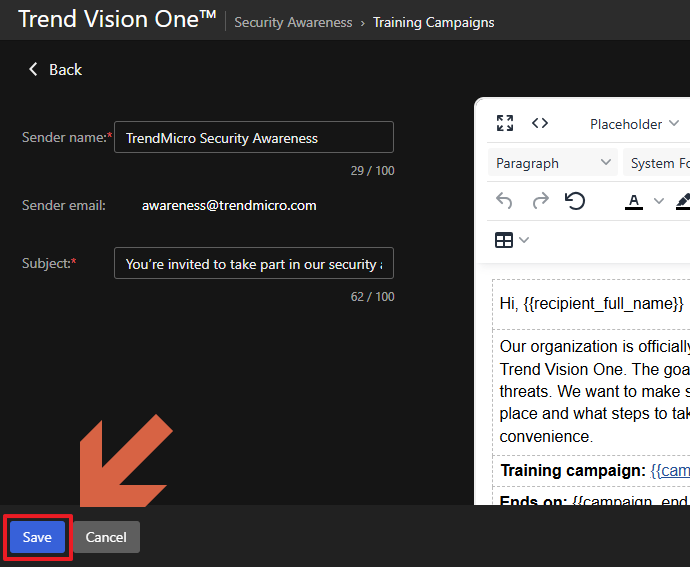Restore the template with the reset icon
Screen dimensions: 690x567
pos(575,201)
